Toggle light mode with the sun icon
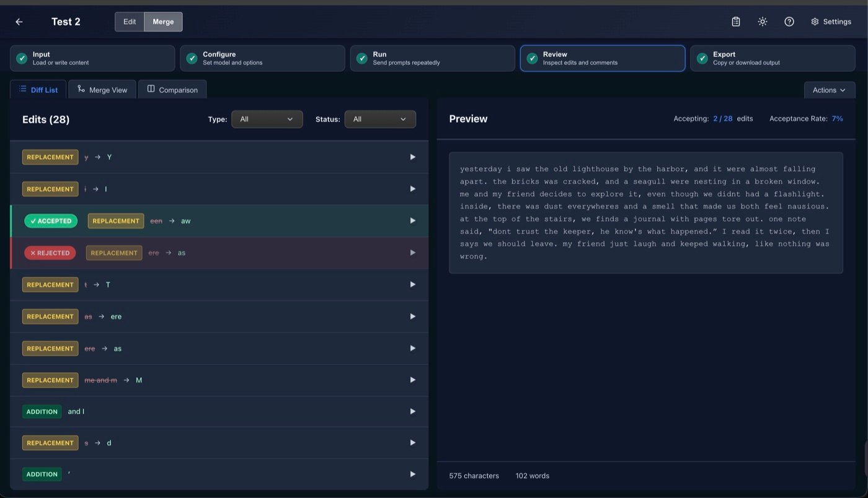 pos(762,21)
